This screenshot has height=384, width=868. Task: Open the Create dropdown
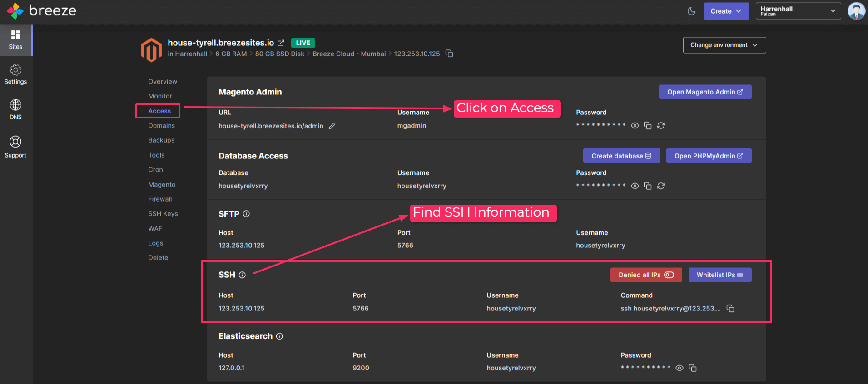(726, 11)
